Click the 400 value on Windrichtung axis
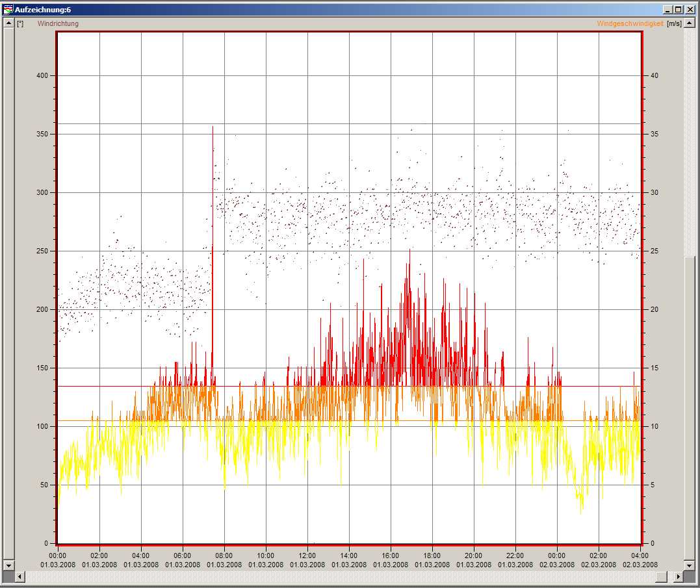 42,76
